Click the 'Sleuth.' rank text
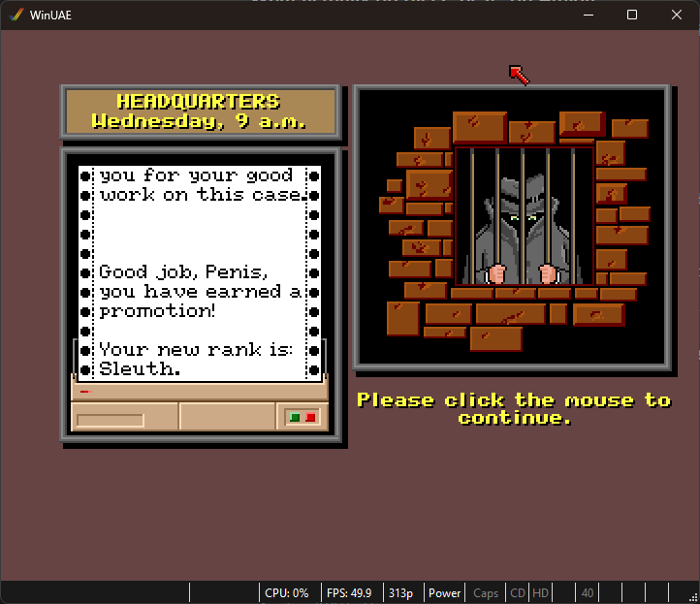 coord(140,368)
